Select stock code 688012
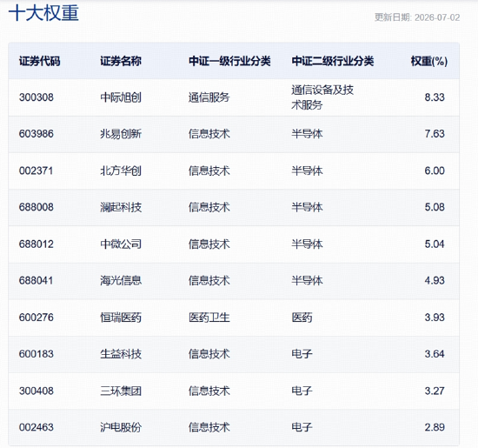The image size is (478, 448). [x=37, y=244]
